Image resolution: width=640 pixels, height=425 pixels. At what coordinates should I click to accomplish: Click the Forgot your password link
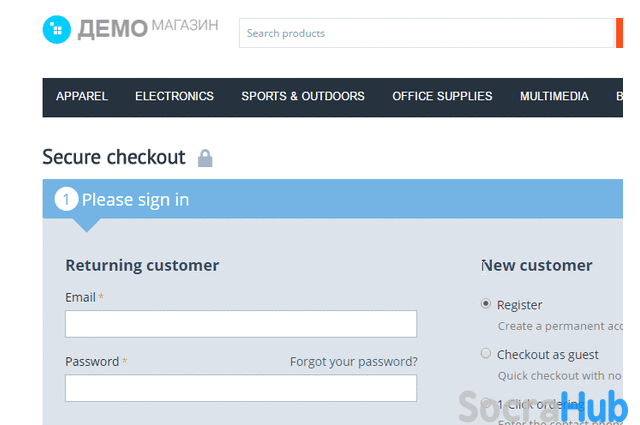pyautogui.click(x=353, y=361)
